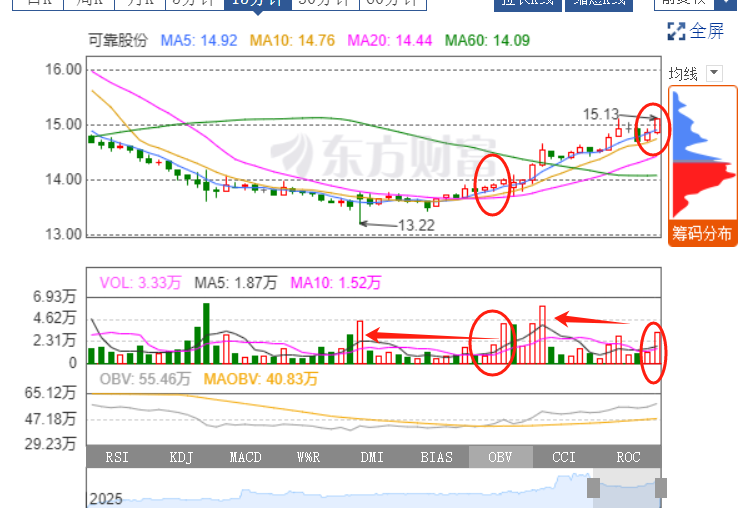Viewport: 740px width, 510px height.
Task: Click the MA10: 14.76 legend label
Action: point(292,40)
